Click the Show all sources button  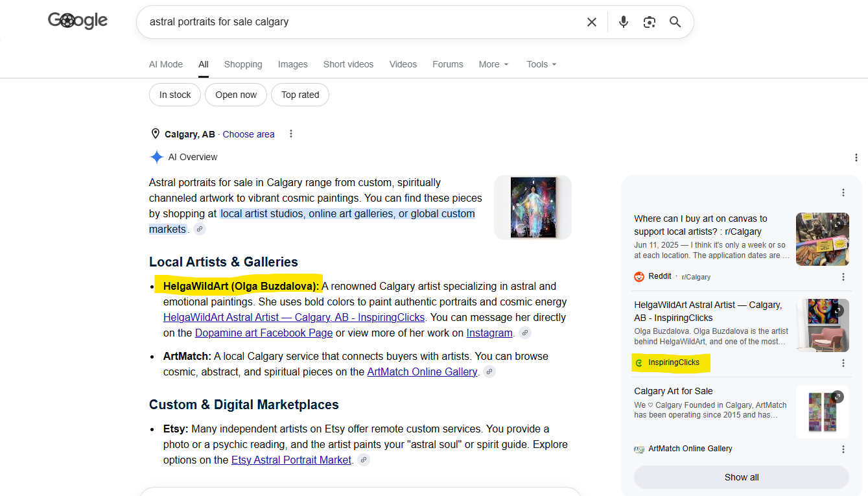[742, 477]
